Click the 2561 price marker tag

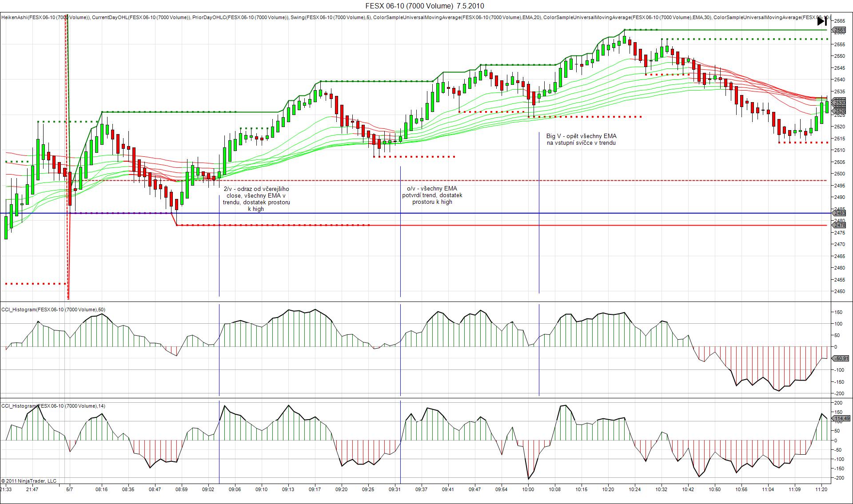click(x=840, y=30)
